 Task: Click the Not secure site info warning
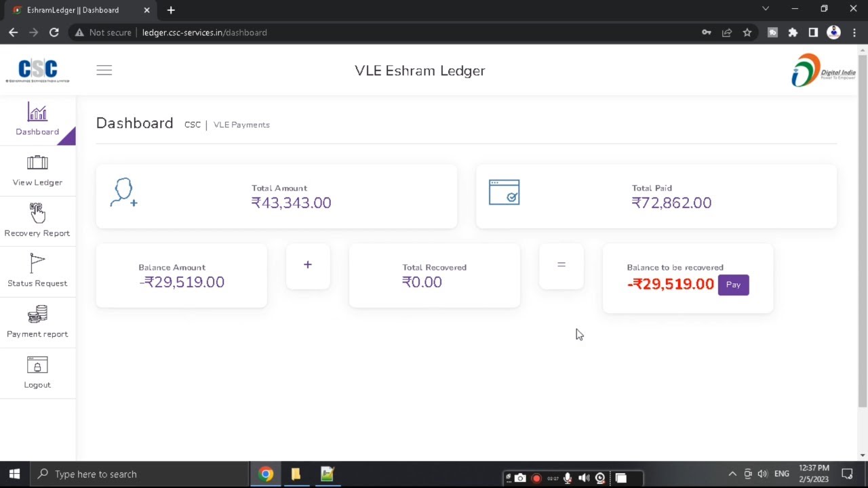pyautogui.click(x=103, y=33)
